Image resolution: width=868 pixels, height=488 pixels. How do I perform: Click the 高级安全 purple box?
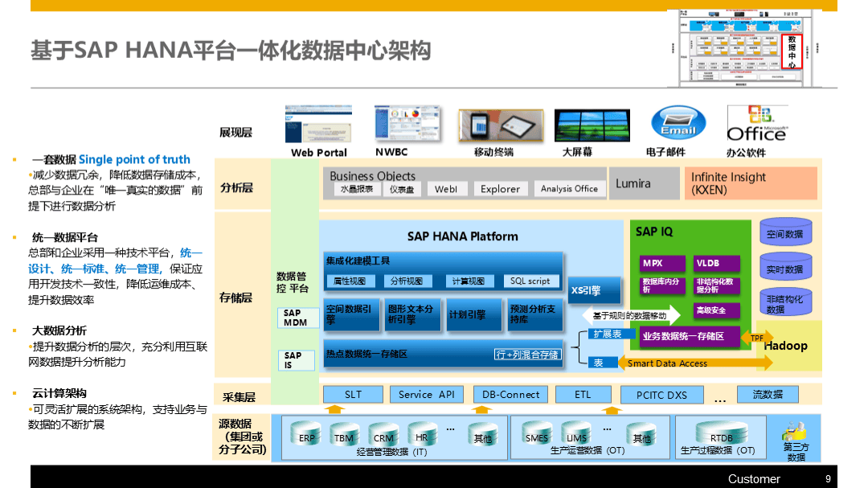[x=716, y=310]
